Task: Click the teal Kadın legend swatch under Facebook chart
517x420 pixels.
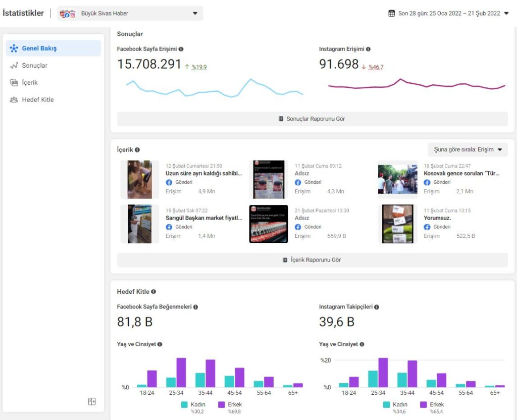Action: 185,405
